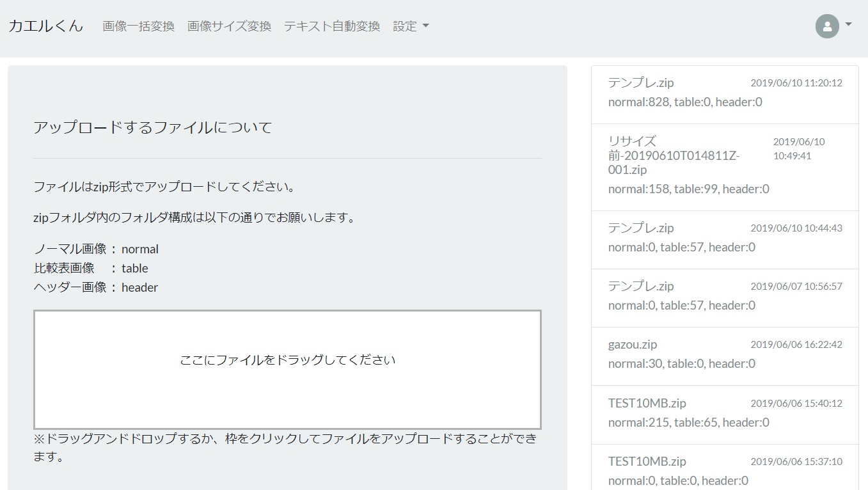
Task: Expand the caret beside 設定 in the navbar
Action: tap(426, 28)
